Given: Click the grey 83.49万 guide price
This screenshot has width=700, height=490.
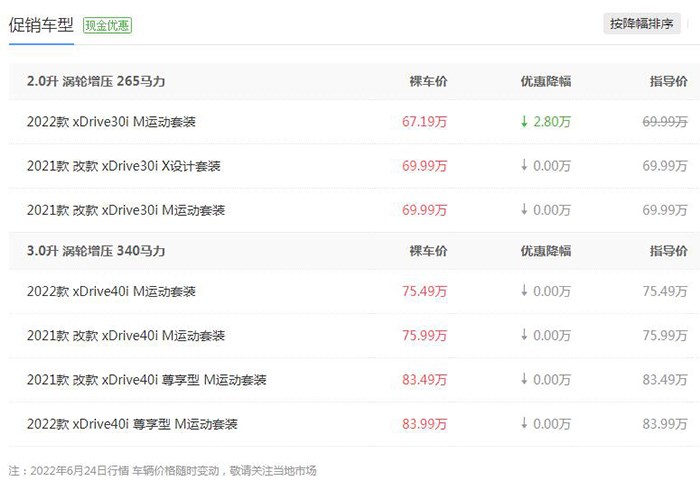Looking at the screenshot, I should pyautogui.click(x=665, y=379).
